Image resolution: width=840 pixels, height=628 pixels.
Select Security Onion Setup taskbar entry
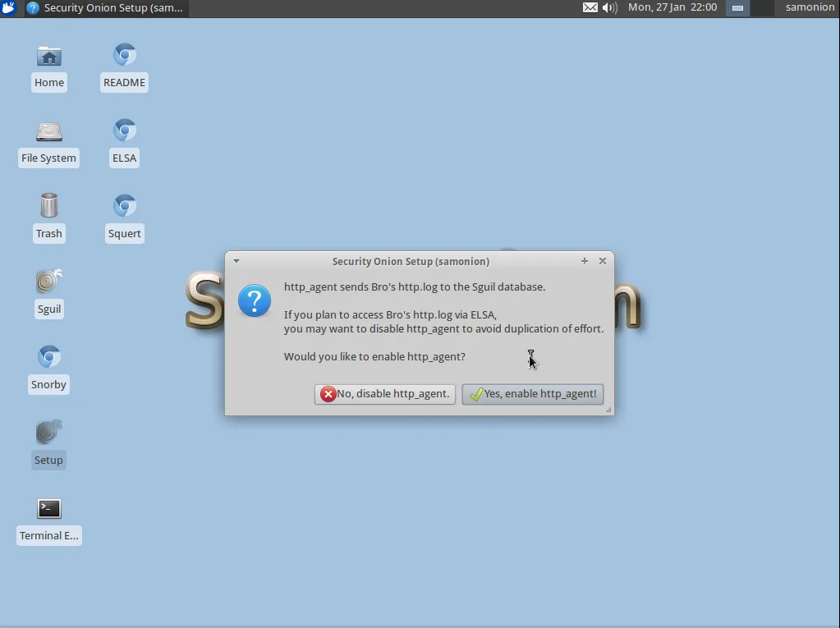click(x=106, y=8)
